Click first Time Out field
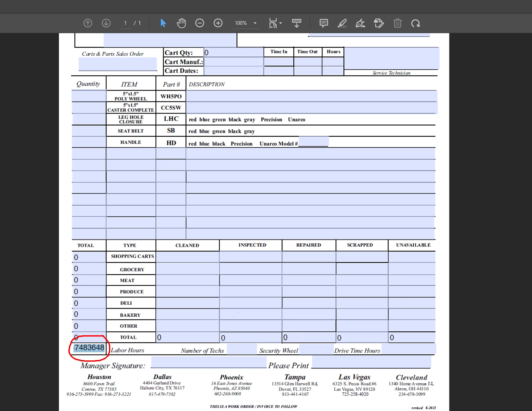Screen dimensions: 532x411 pyautogui.click(x=308, y=62)
